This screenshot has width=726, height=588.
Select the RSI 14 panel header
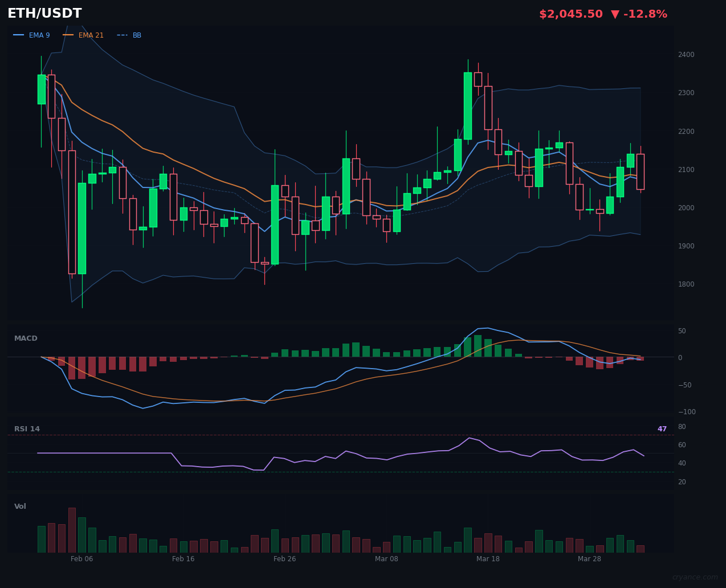[x=27, y=428]
